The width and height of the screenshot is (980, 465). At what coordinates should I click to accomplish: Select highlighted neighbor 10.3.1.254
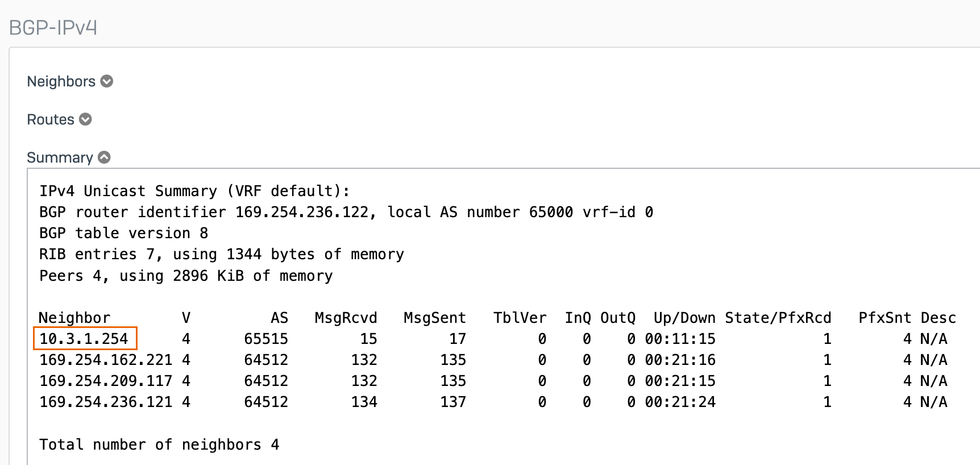(84, 339)
